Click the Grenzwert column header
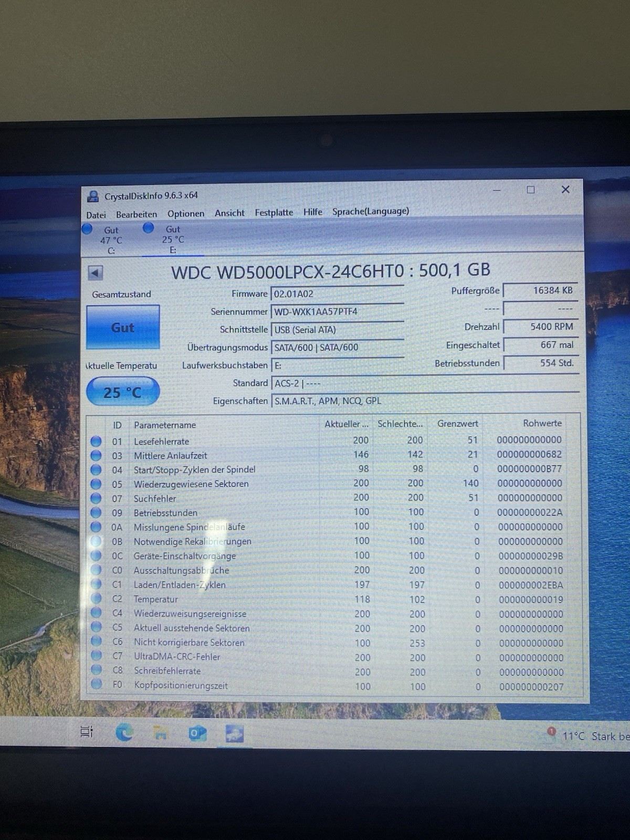This screenshot has width=630, height=840. [x=458, y=423]
